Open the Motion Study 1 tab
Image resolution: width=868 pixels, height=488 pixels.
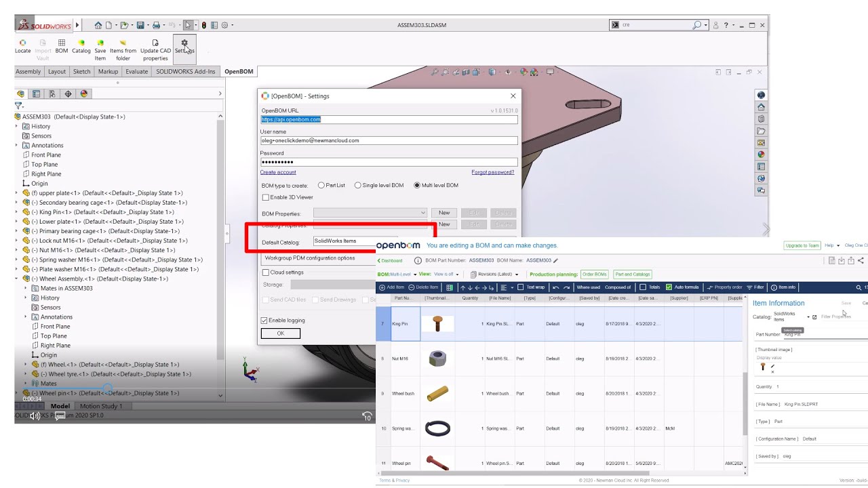coord(102,406)
